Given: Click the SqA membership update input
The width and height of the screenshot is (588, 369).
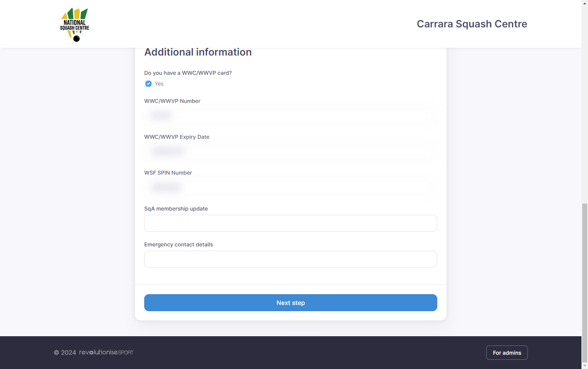Looking at the screenshot, I should [290, 223].
